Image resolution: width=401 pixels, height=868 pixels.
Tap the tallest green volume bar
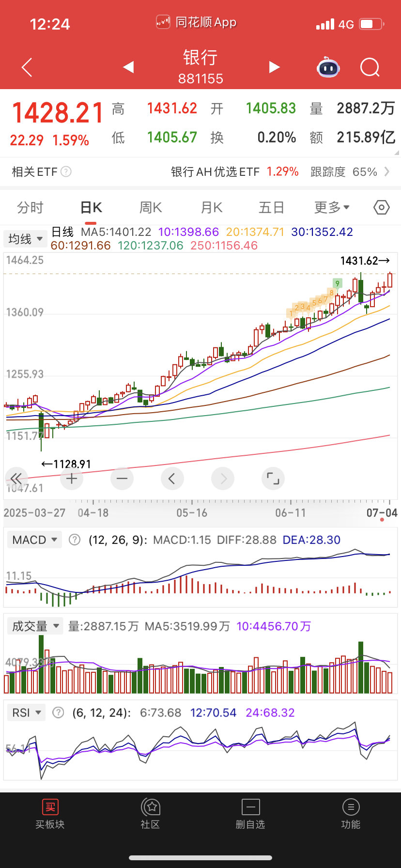click(41, 664)
